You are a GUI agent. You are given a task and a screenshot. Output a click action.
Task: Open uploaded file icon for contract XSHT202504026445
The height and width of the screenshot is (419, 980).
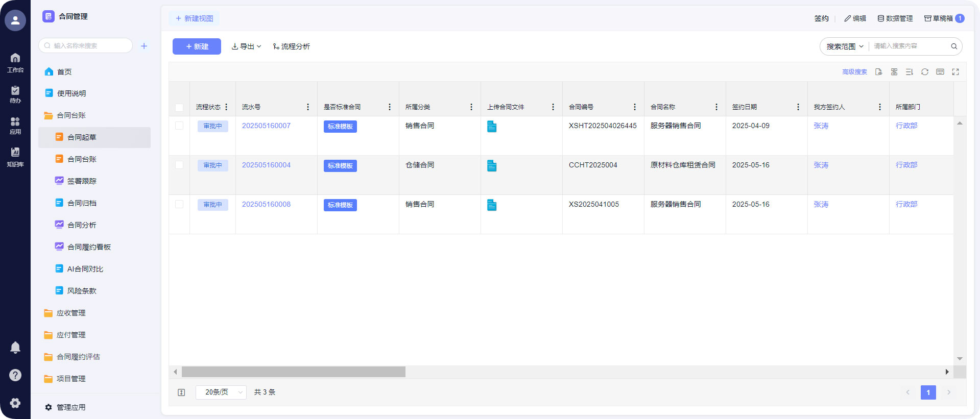coord(492,127)
